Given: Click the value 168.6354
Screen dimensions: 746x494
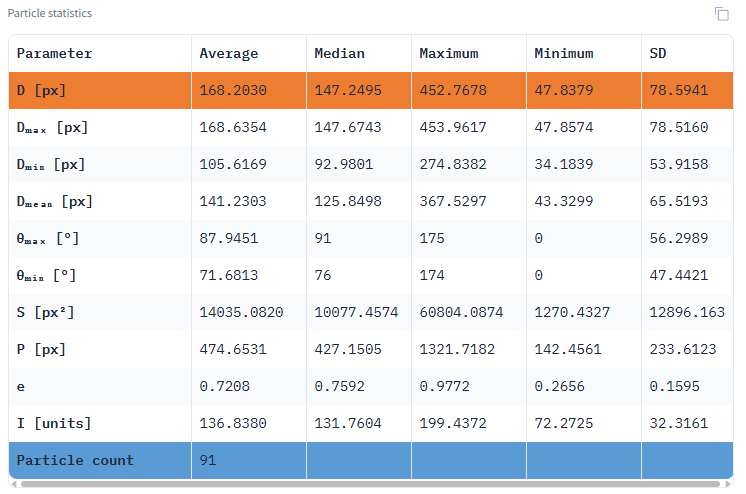Looking at the screenshot, I should pyautogui.click(x=233, y=128).
